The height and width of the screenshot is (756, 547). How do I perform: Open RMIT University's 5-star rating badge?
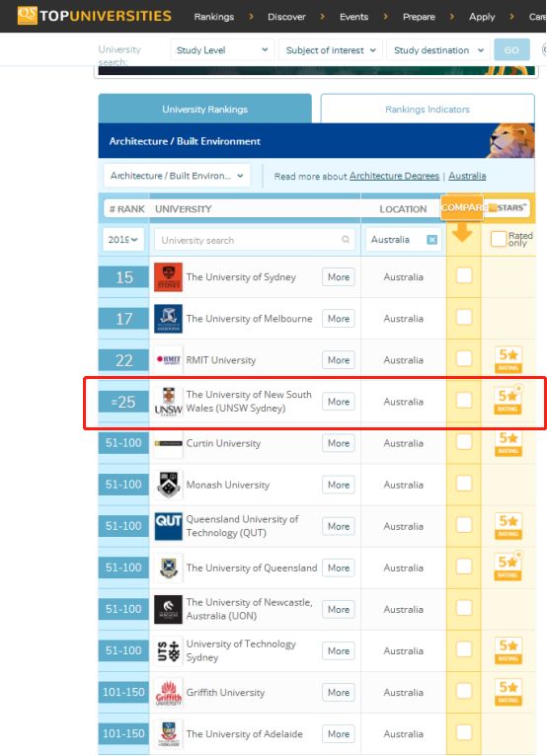pyautogui.click(x=508, y=359)
